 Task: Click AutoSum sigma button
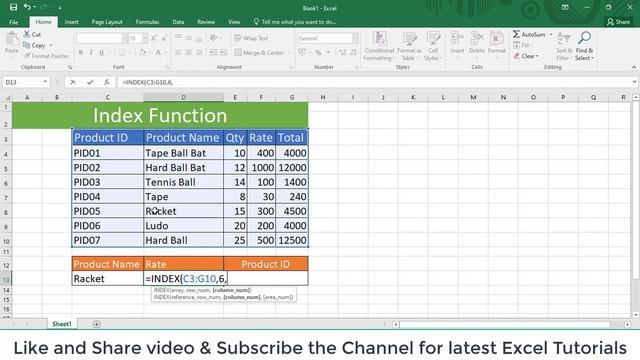(529, 34)
